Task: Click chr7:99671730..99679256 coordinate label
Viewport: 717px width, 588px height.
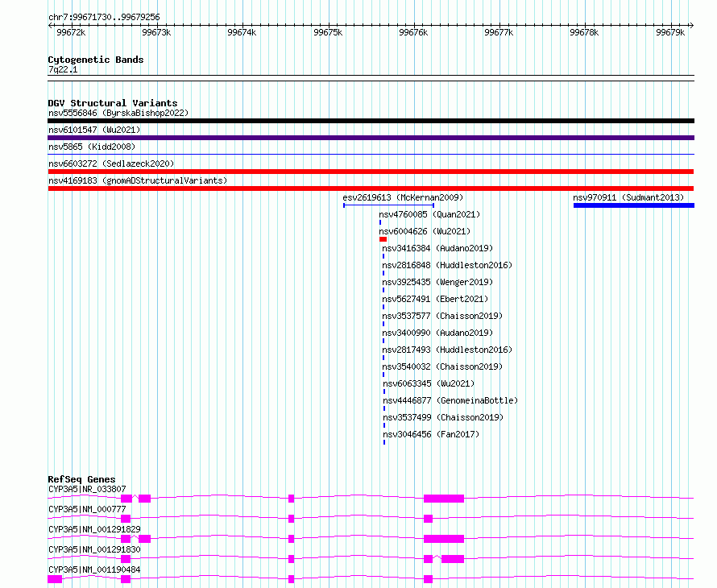Action: point(104,18)
